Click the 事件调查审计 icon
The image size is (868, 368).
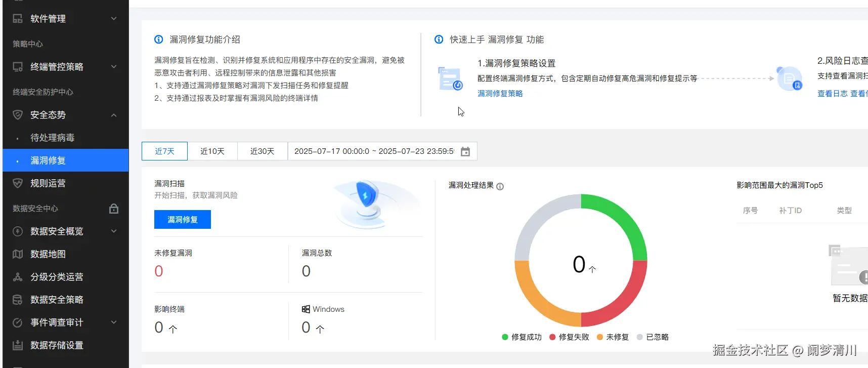pos(18,322)
